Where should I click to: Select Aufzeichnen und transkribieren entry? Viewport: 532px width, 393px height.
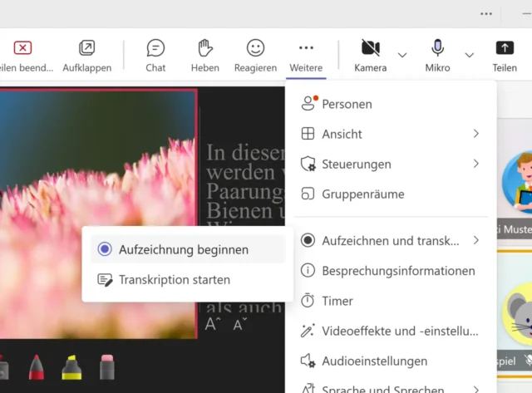[391, 241]
